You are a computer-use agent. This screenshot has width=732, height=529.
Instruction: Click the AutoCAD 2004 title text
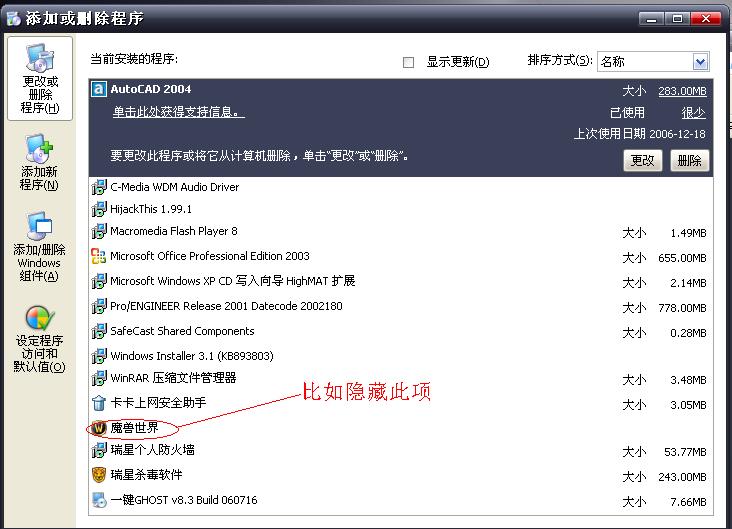point(151,89)
